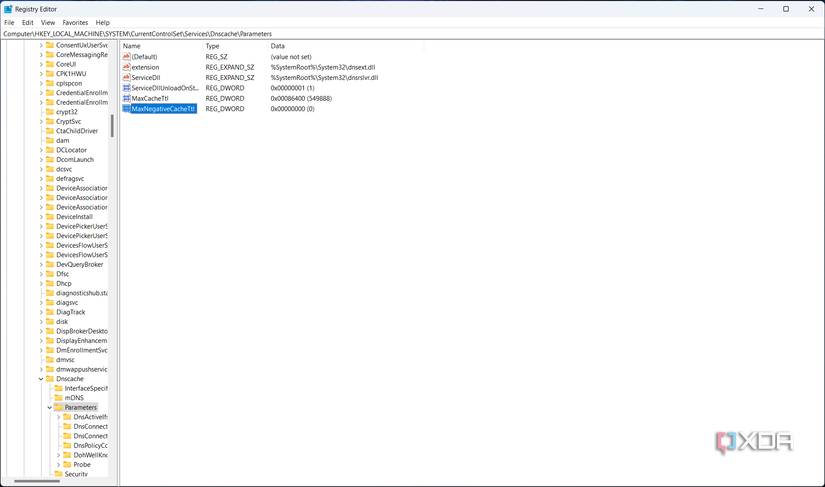Click the dnsrslvr.dll data entry
The width and height of the screenshot is (825, 487).
pos(325,77)
